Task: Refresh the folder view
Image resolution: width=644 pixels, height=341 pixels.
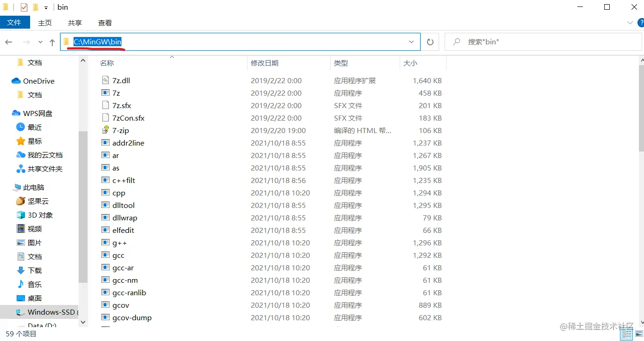Action: [430, 42]
